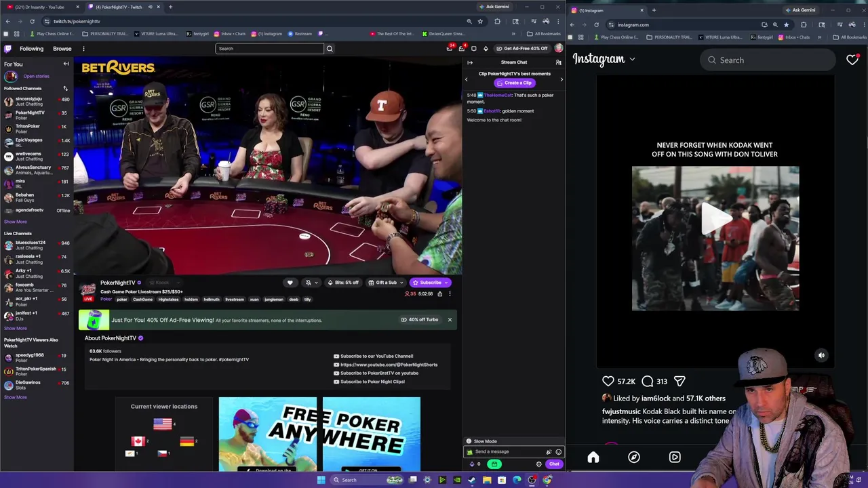The image size is (868, 488).
Task: Open Twitch notifications inbox with badge 4
Action: coord(461,49)
